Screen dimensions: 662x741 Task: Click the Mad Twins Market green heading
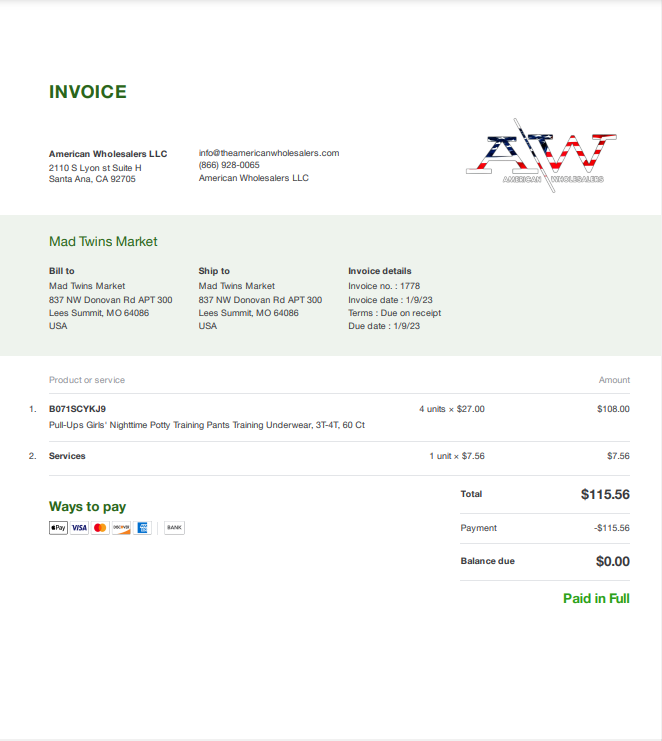click(x=103, y=241)
